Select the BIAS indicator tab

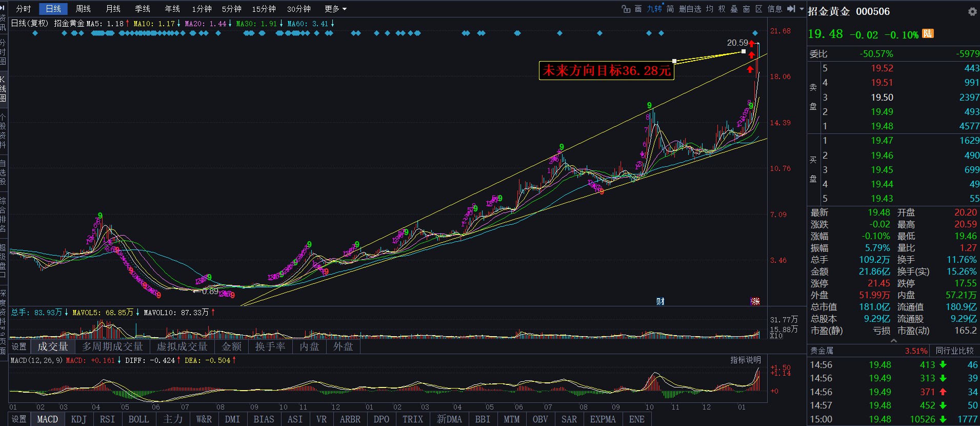tap(264, 419)
